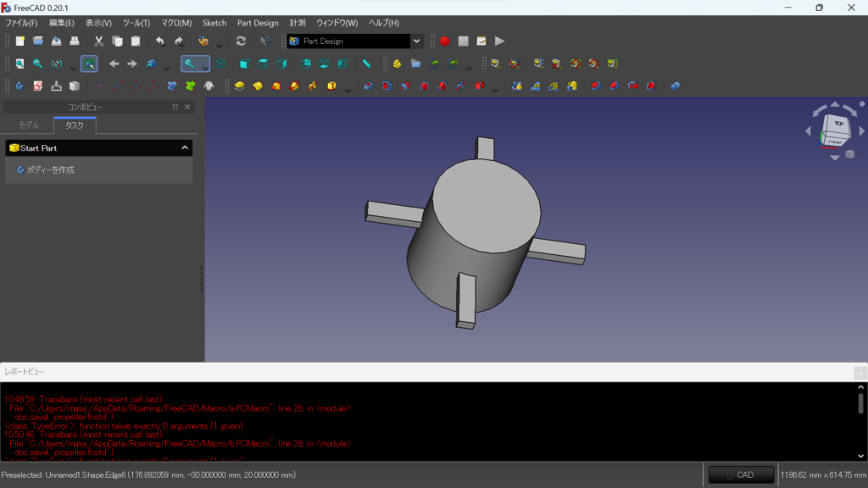Screen dimensions: 868x488
Task: Open a document using the folder icon
Action: tap(38, 41)
